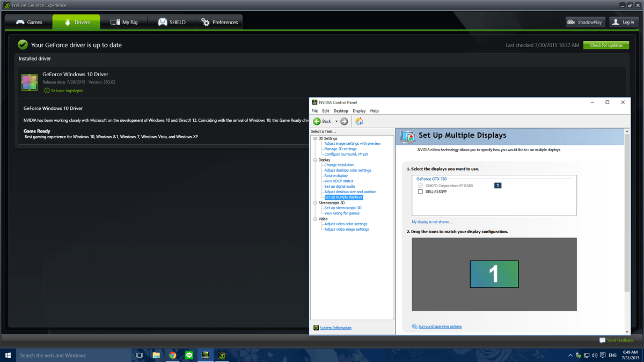Switch to the My Rig section
This screenshot has height=362, width=644.
123,22
